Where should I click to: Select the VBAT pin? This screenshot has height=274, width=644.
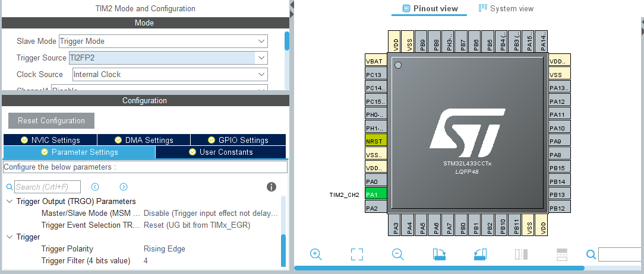point(376,61)
